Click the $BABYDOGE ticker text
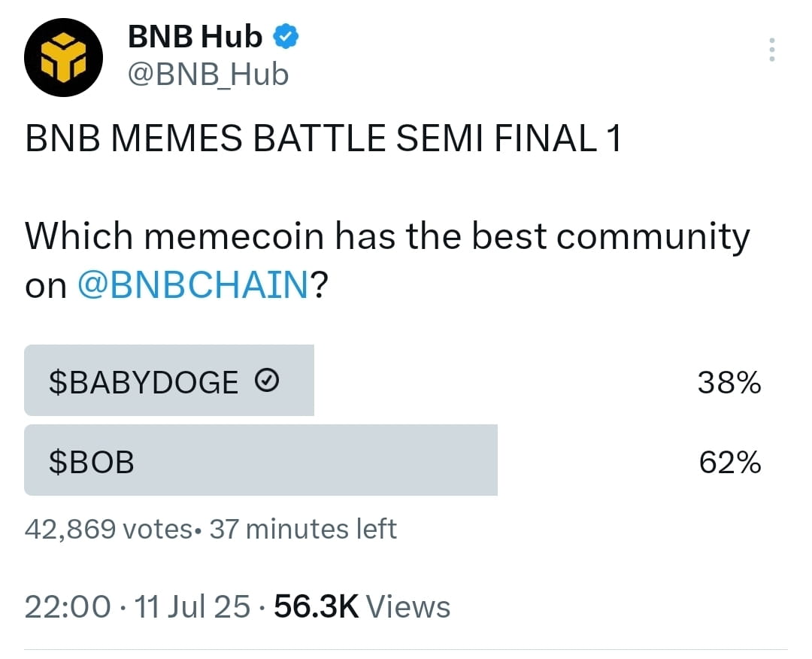812x659 pixels. click(x=144, y=382)
